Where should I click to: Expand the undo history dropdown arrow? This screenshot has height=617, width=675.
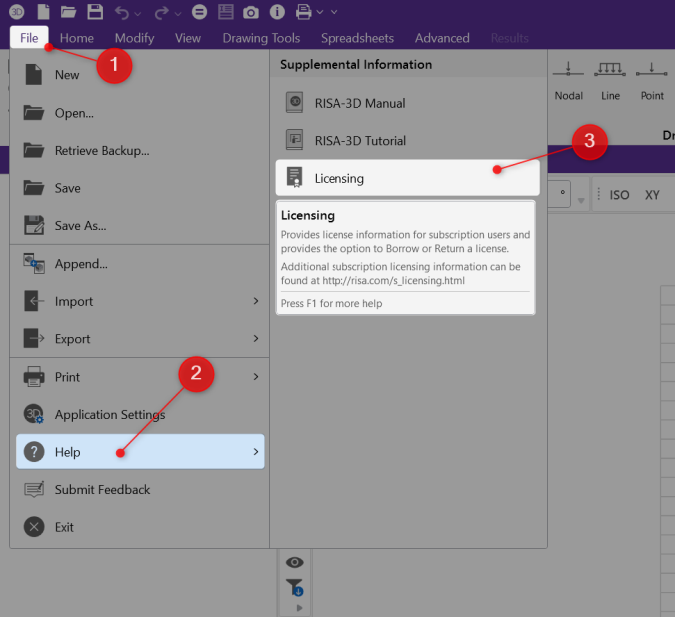click(138, 14)
